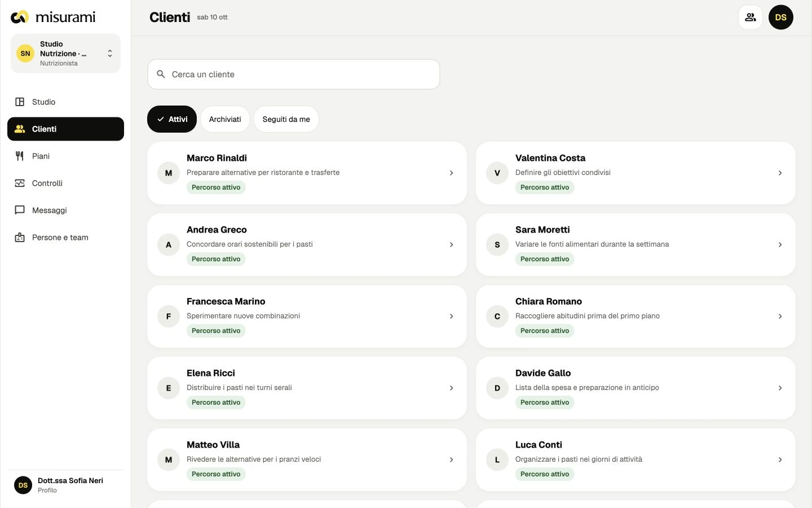
Task: Click the Studio sidebar icon
Action: (x=20, y=102)
